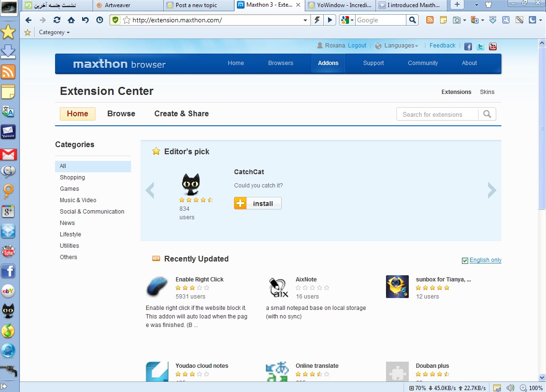
Task: Open the Browse tab in Extension Center
Action: click(x=121, y=113)
